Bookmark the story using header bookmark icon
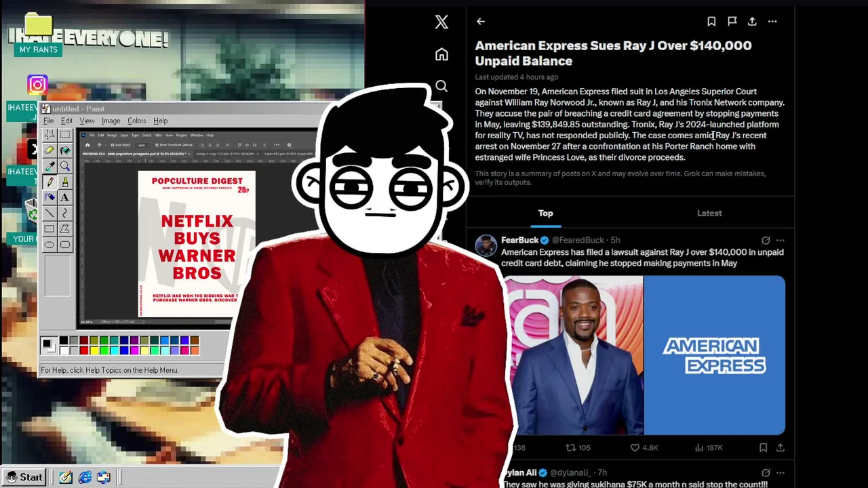Image resolution: width=868 pixels, height=488 pixels. click(711, 22)
